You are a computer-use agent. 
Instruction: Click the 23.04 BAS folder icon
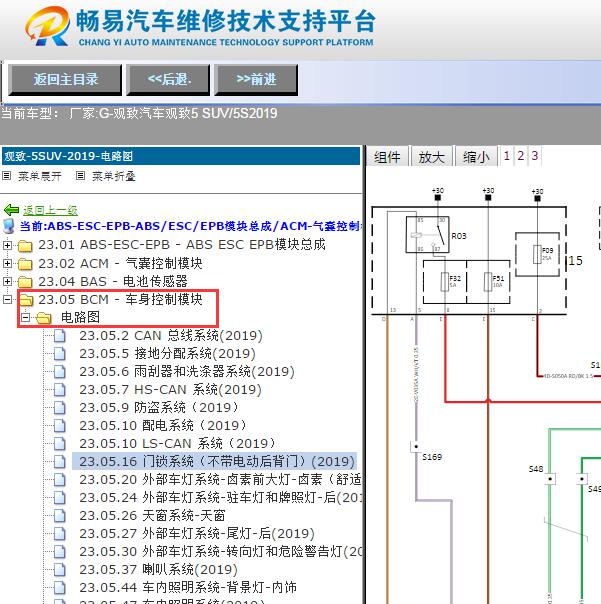tap(25, 282)
